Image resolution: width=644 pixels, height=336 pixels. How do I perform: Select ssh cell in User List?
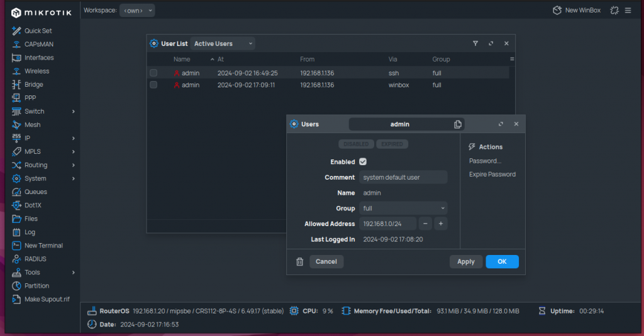click(x=394, y=73)
